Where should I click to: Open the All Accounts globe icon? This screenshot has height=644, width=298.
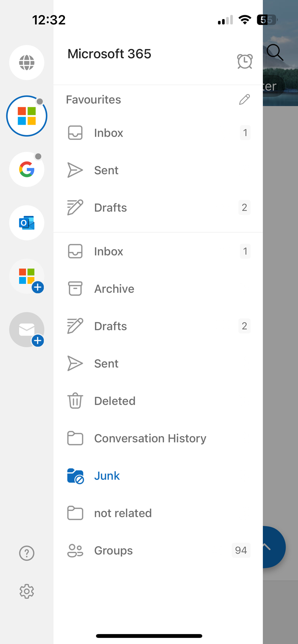pyautogui.click(x=27, y=63)
